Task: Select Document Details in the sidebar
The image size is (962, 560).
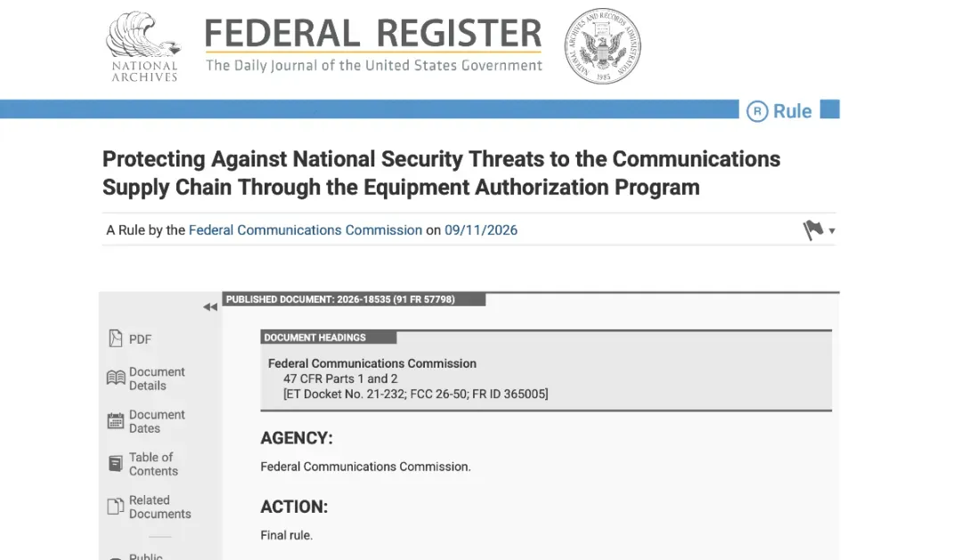Action: pyautogui.click(x=157, y=378)
